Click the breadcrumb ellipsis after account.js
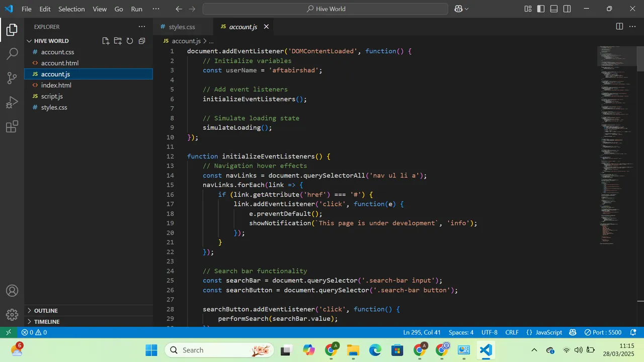 tap(211, 41)
